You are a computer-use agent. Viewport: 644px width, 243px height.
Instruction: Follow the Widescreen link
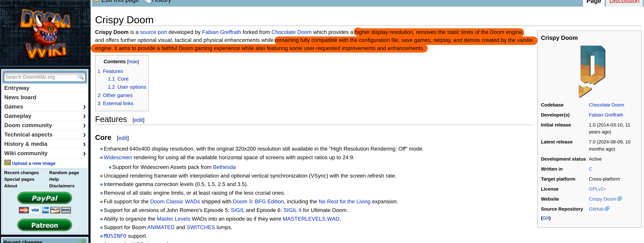118,158
